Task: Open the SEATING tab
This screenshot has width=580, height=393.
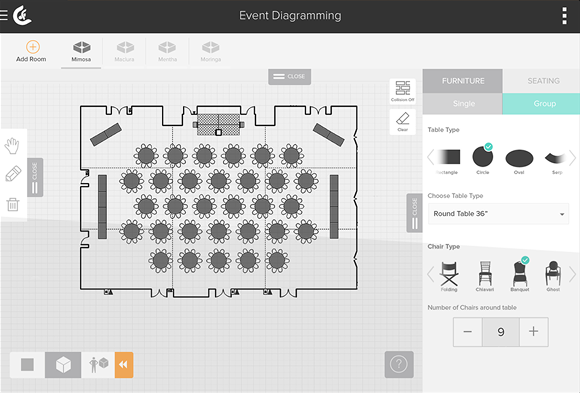Action: tap(543, 81)
